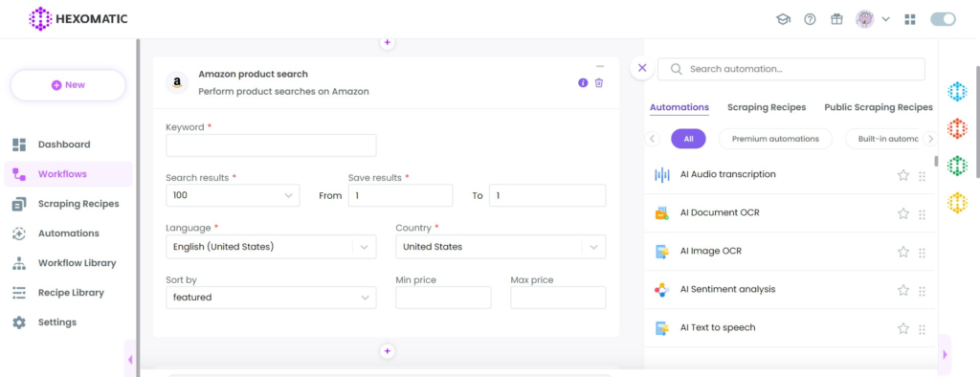Open the help question mark icon
This screenshot has height=377, width=980.
[x=810, y=19]
